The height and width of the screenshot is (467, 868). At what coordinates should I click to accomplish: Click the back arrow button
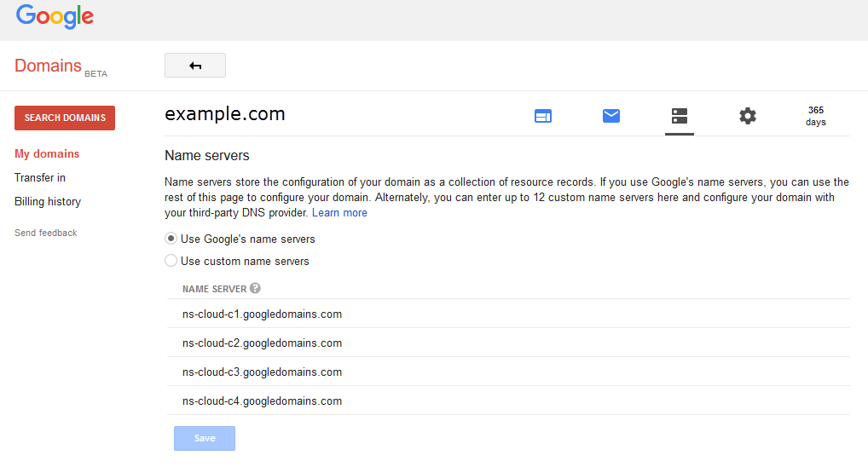click(195, 66)
